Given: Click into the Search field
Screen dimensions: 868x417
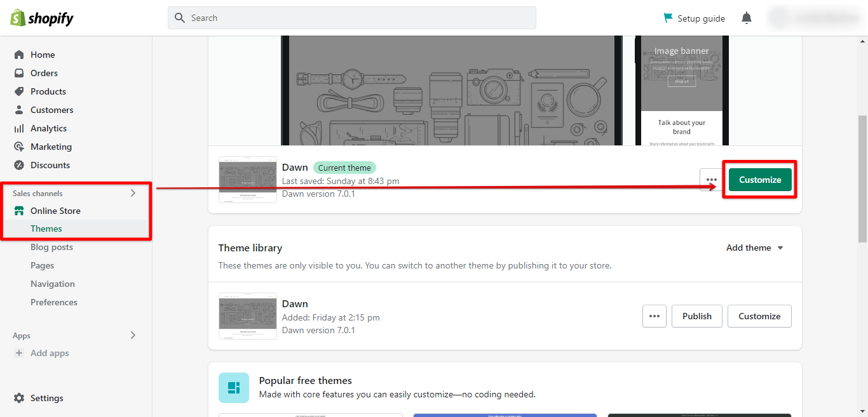Looking at the screenshot, I should click(x=352, y=18).
